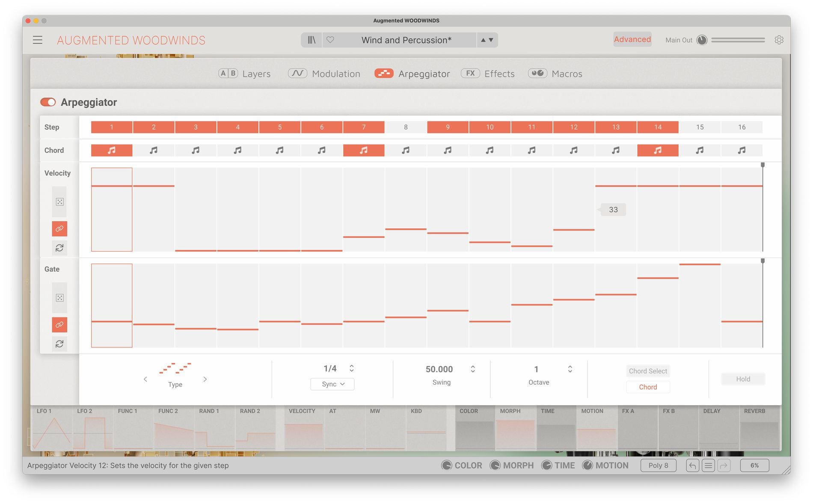Click the Swing value 50.000 field
The image size is (813, 504).
click(x=439, y=369)
